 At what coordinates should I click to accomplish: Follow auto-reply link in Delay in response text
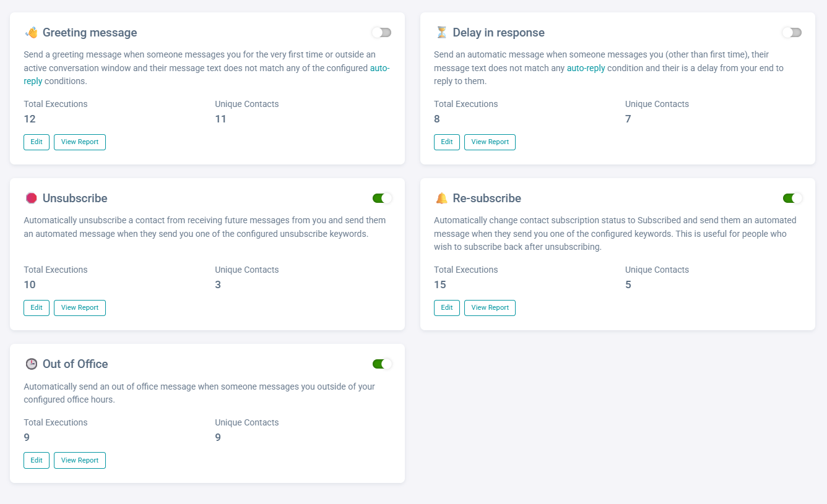click(x=586, y=69)
